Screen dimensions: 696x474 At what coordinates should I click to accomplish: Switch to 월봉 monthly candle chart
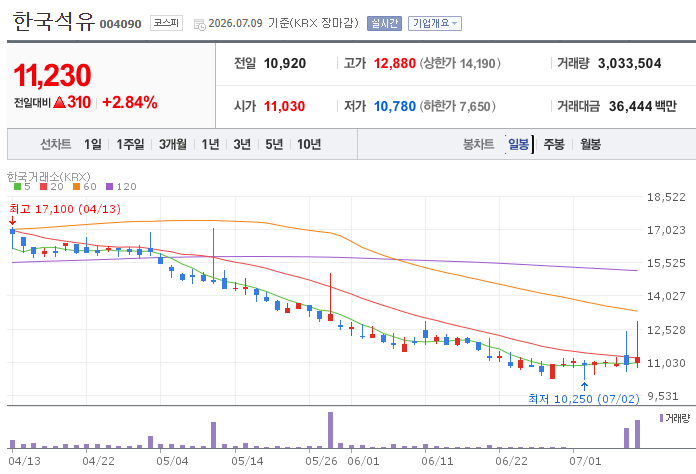click(x=590, y=144)
